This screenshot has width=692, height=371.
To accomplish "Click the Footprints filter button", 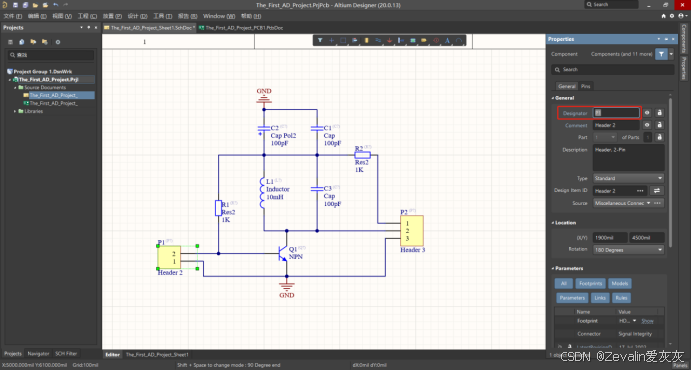I will (590, 283).
